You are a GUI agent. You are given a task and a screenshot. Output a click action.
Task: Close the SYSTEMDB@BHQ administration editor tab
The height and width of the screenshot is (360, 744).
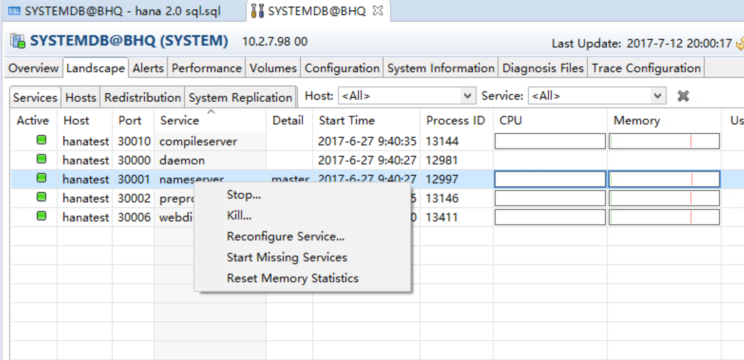378,11
